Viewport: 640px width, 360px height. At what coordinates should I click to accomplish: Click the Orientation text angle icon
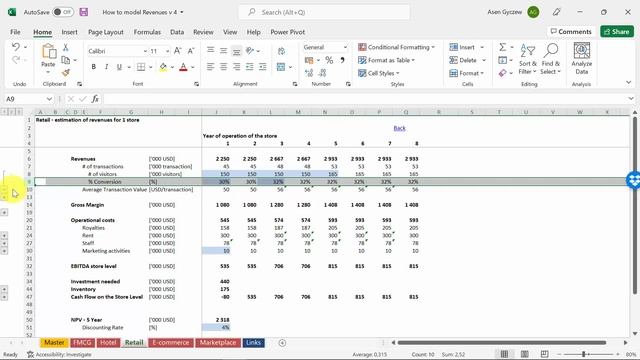click(250, 51)
